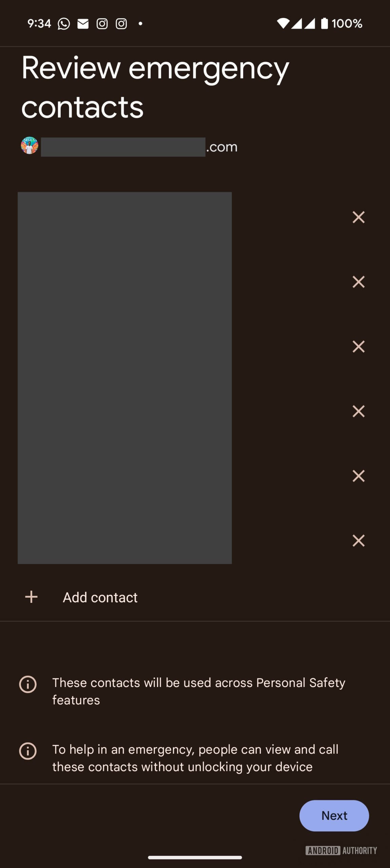This screenshot has width=390, height=868.
Task: Tap the Wi-Fi status icon
Action: (x=283, y=23)
